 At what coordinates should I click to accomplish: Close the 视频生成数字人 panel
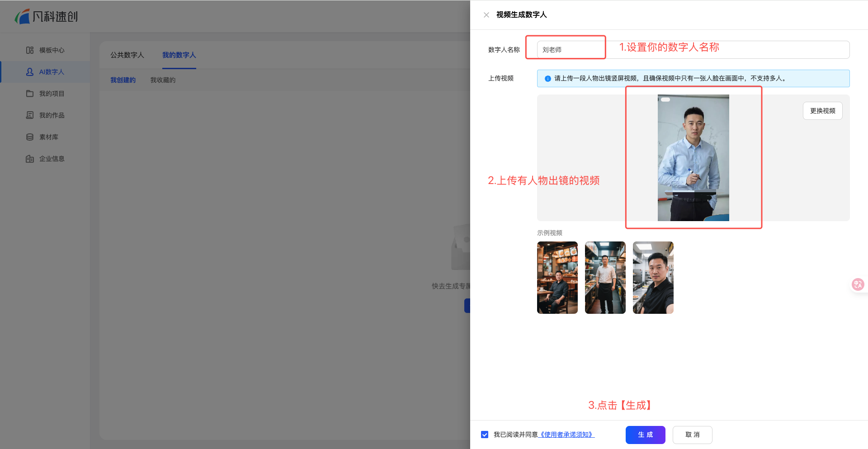(486, 15)
